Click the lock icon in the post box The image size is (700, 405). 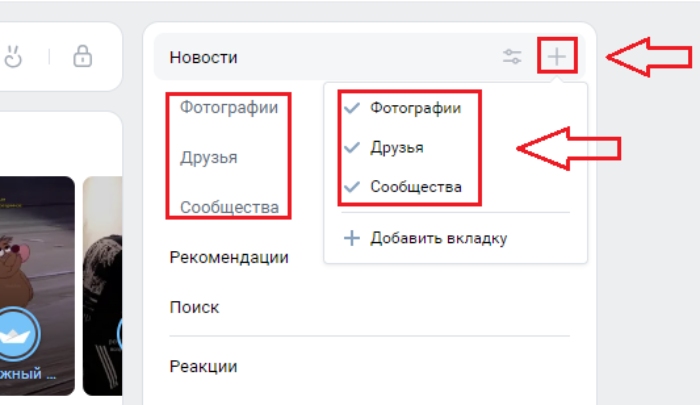click(x=82, y=56)
